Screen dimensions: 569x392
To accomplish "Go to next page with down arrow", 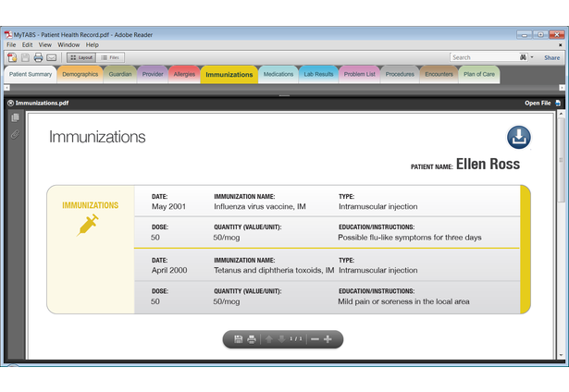I will [x=281, y=339].
